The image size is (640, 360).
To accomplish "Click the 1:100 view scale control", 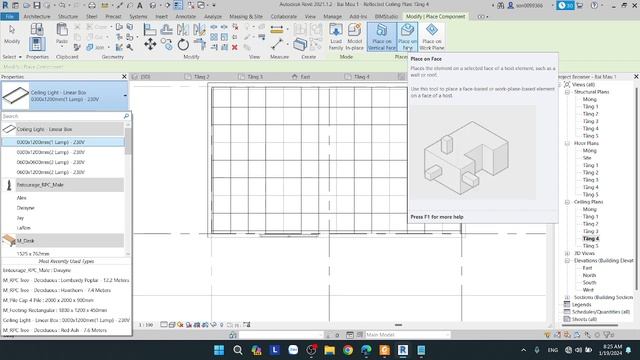I will [146, 325].
